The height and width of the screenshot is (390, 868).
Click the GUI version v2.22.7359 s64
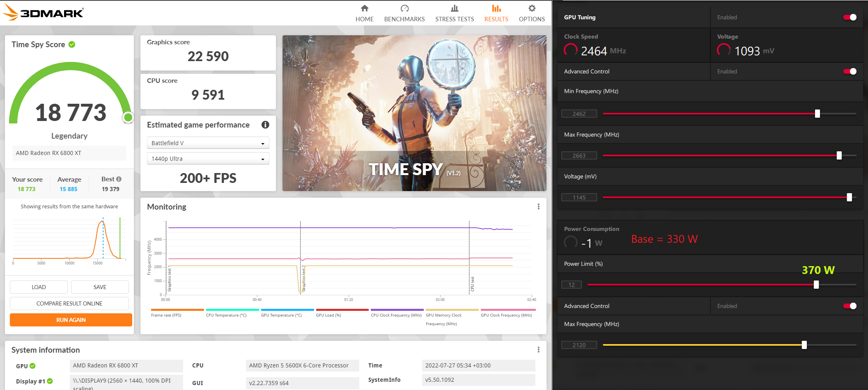[302, 383]
